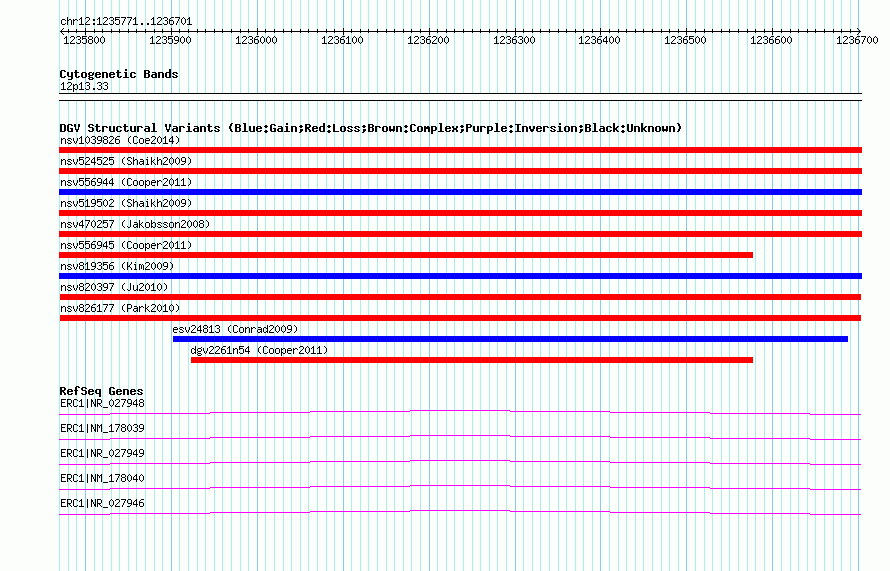Screen dimensions: 890x571
Task: Click the red loss bar for dgv2261n54
Action: [472, 360]
